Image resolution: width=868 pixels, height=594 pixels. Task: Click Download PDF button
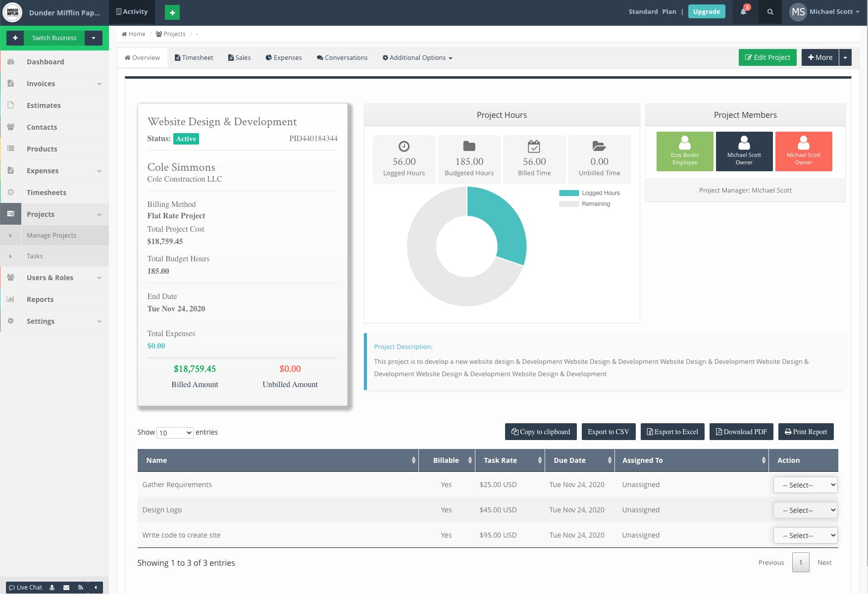(x=741, y=432)
